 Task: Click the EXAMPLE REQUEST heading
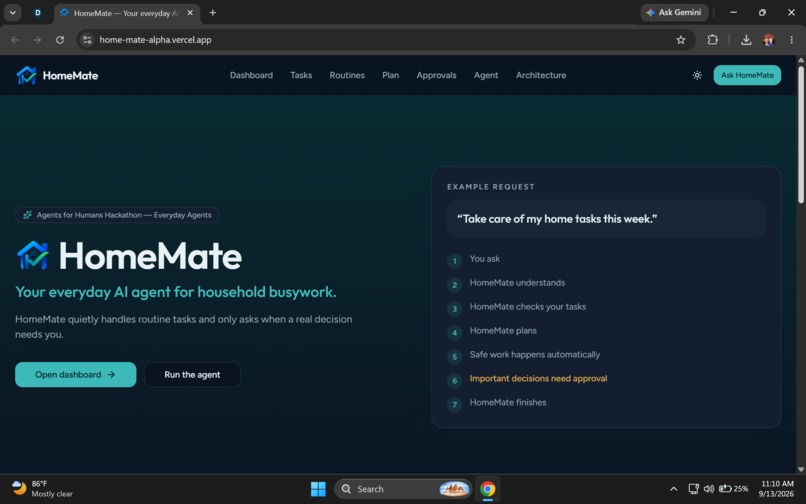(x=491, y=187)
